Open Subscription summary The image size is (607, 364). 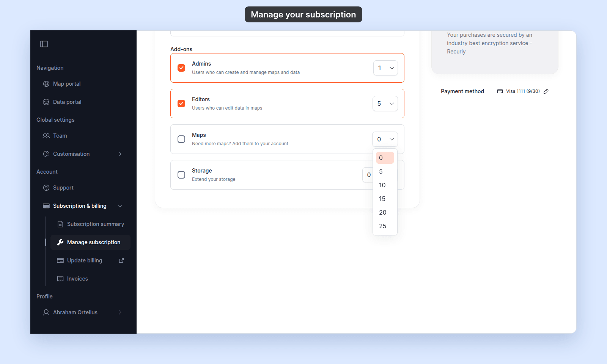pos(90,224)
